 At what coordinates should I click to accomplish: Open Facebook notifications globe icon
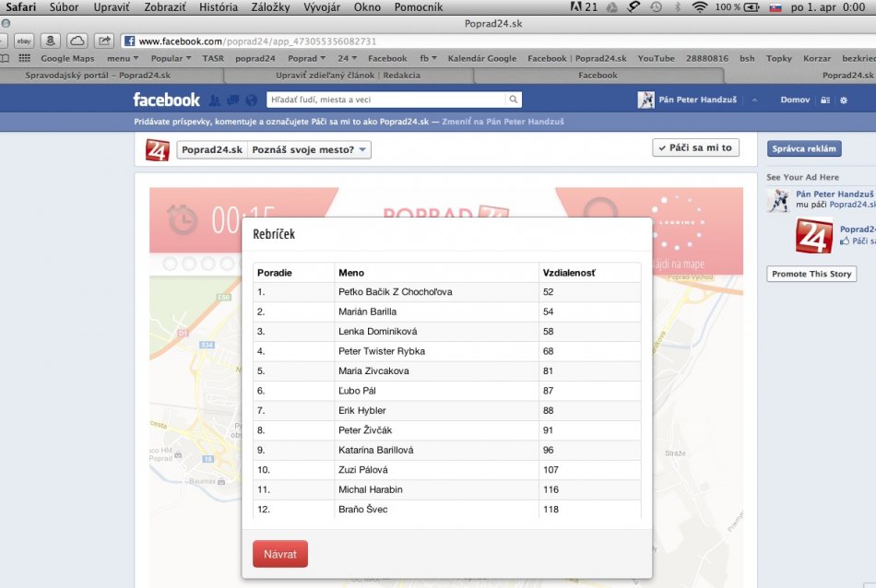[x=251, y=100]
